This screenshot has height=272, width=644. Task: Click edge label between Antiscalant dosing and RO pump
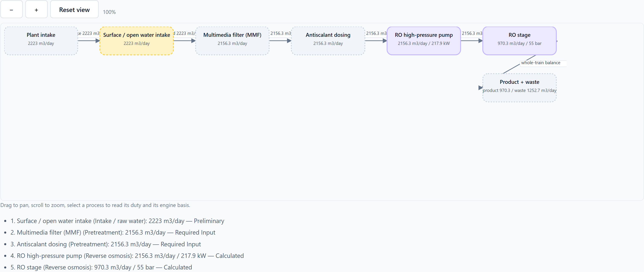pos(376,33)
